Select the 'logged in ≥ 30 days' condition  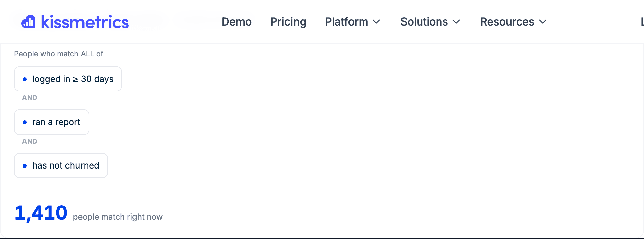click(x=68, y=79)
